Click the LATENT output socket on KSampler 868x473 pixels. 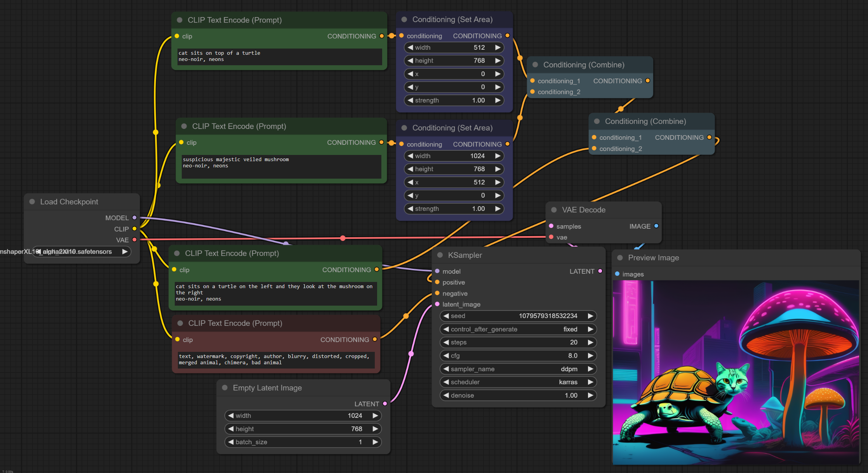600,271
